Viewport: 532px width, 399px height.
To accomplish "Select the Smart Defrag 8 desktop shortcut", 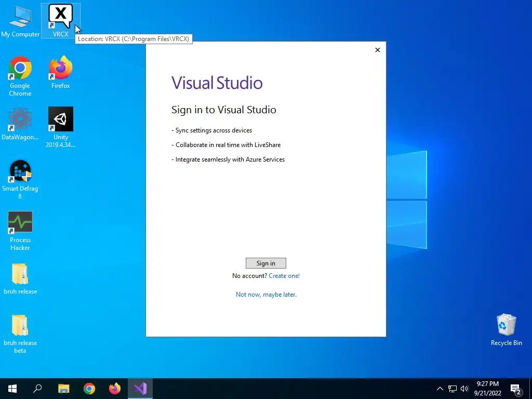I will [20, 179].
